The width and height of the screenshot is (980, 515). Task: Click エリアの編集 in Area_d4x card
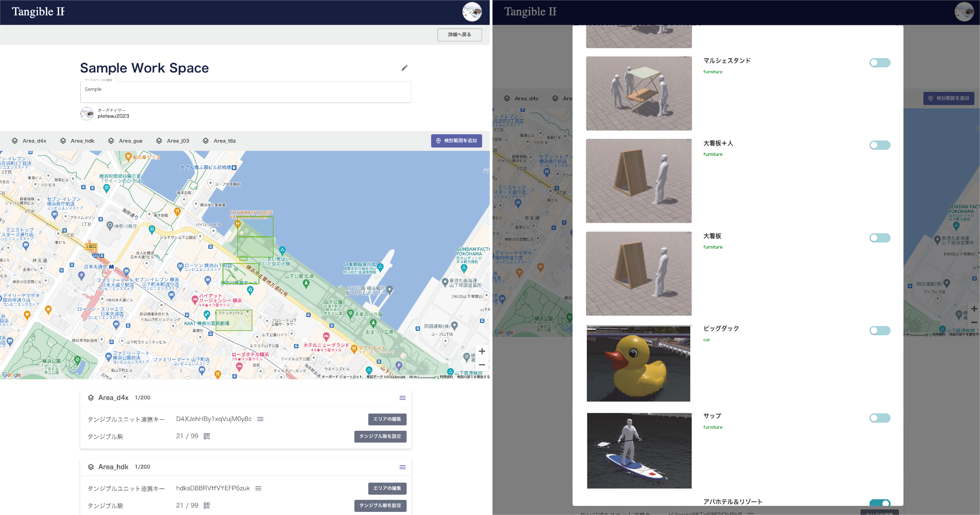(387, 419)
